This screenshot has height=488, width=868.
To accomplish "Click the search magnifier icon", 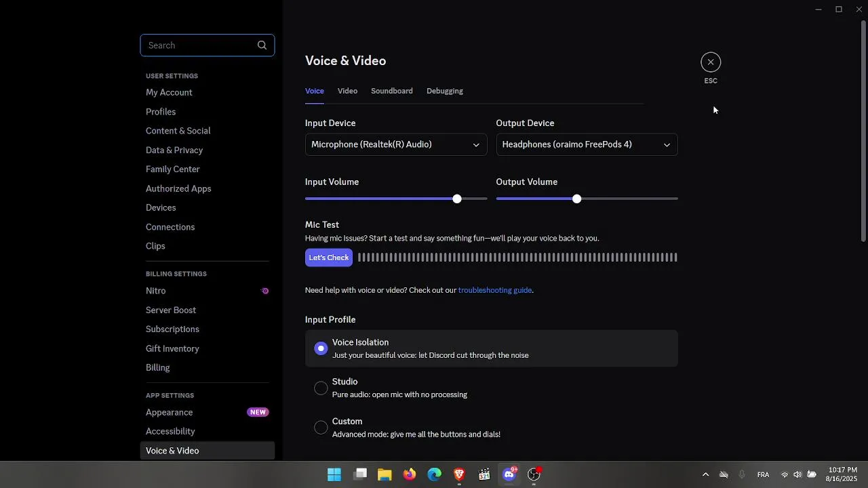I will coord(262,45).
